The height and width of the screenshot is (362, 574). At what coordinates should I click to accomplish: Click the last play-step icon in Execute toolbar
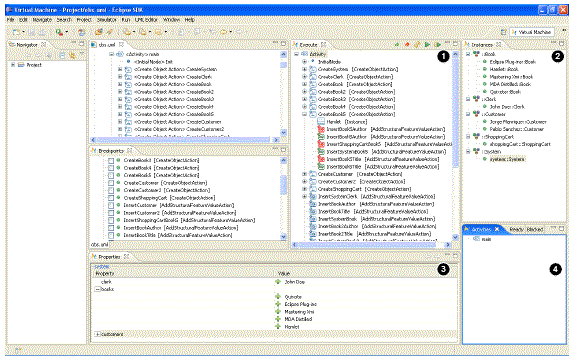pyautogui.click(x=437, y=45)
